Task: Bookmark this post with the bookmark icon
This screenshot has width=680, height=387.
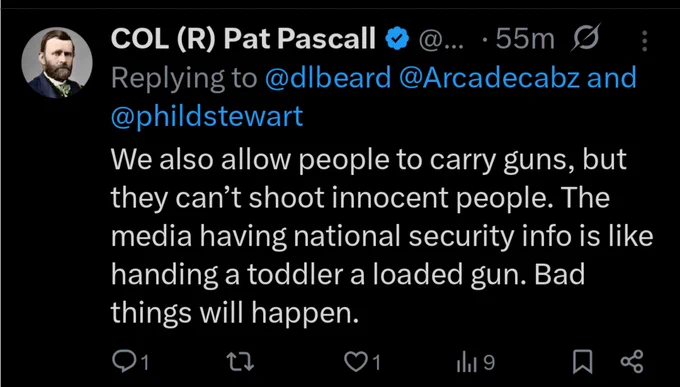Action: click(x=582, y=362)
